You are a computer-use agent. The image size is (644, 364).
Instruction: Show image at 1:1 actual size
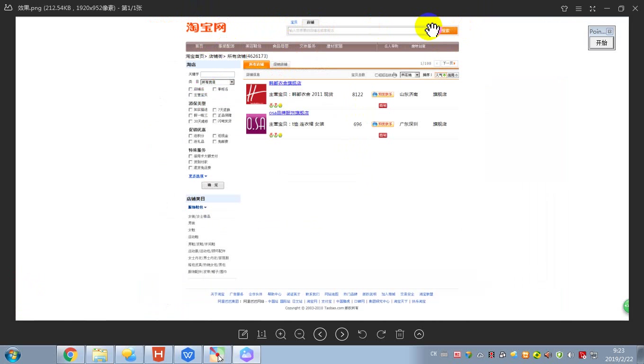coord(261,334)
